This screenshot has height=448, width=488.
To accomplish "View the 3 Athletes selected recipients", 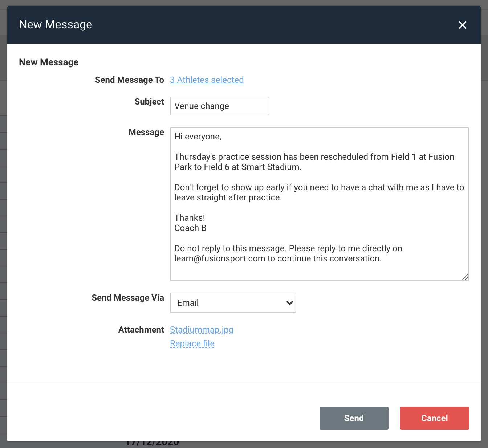I will coord(207,80).
